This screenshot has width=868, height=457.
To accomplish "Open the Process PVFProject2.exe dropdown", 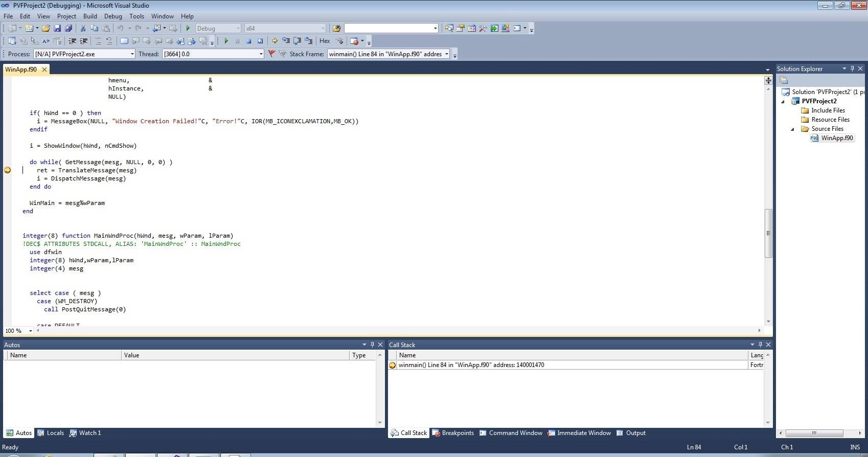I will pos(84,54).
